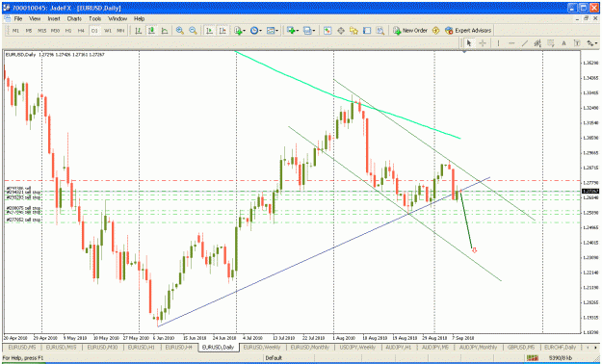Open the Window menu

(x=118, y=18)
